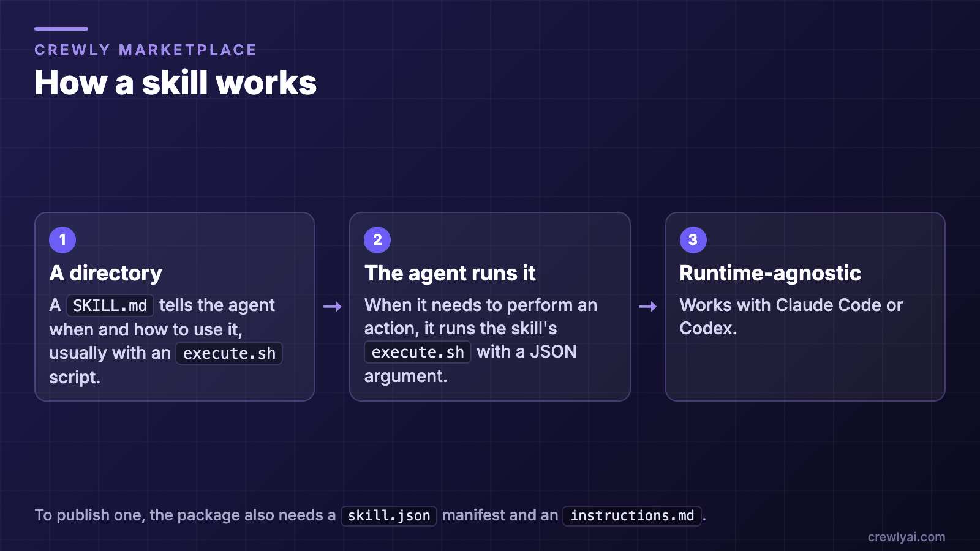Click 'When it needs to perform an' line
The image size is (980, 551).
pos(481,305)
